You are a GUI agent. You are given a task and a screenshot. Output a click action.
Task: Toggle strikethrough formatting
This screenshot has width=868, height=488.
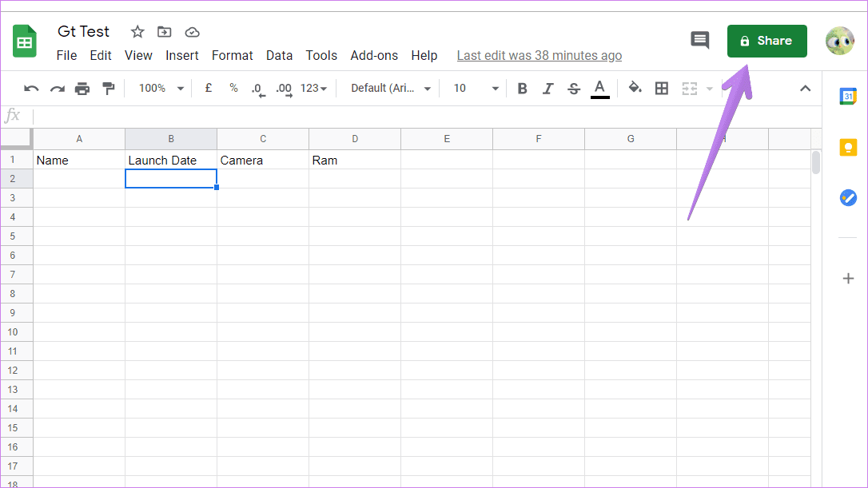coord(574,89)
